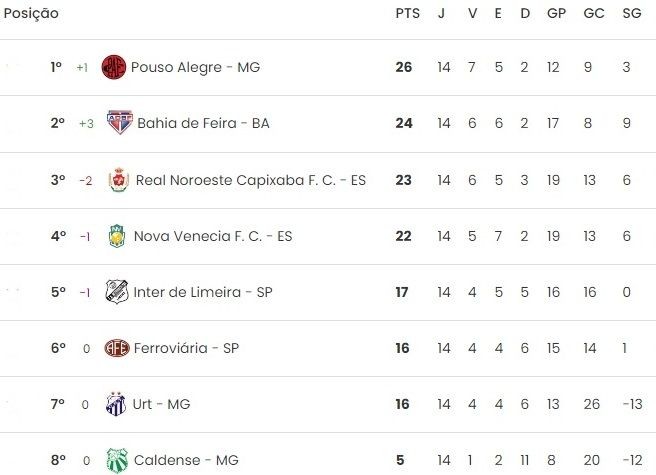Select Real Noroeste Capixaba F. C. name

tap(236, 180)
